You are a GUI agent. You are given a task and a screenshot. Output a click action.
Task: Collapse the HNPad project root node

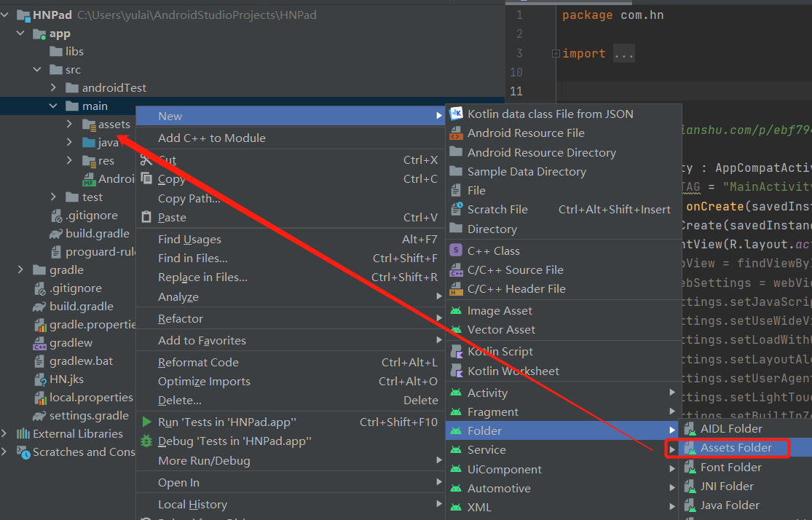4,15
